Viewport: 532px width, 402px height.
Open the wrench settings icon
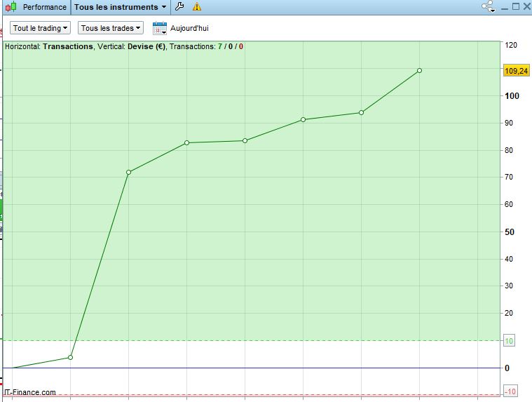click(180, 6)
